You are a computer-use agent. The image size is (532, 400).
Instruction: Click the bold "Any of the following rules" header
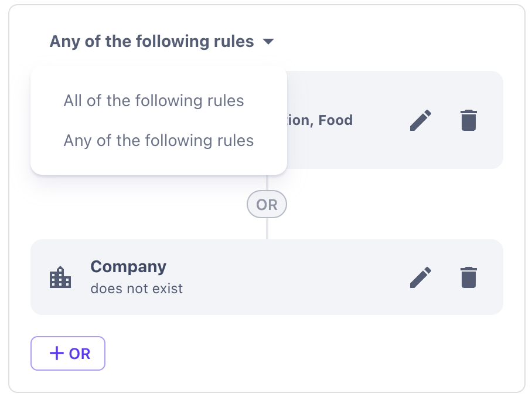152,42
